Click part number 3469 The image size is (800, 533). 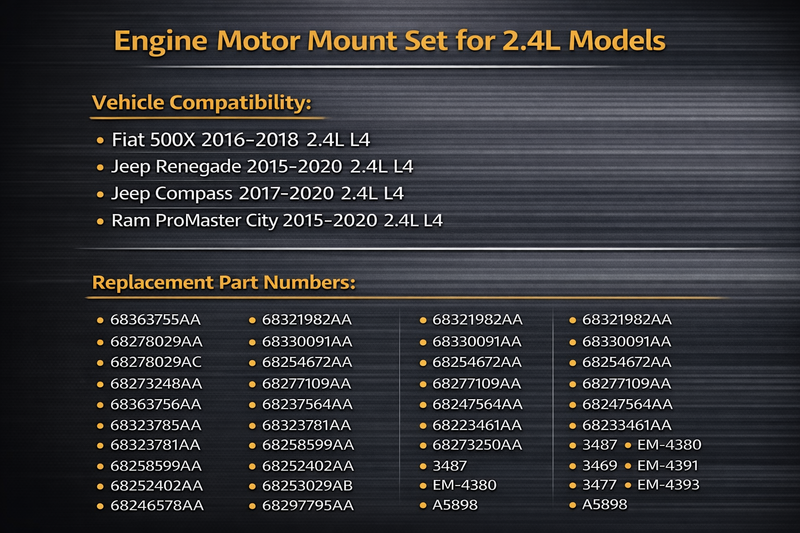pyautogui.click(x=599, y=466)
